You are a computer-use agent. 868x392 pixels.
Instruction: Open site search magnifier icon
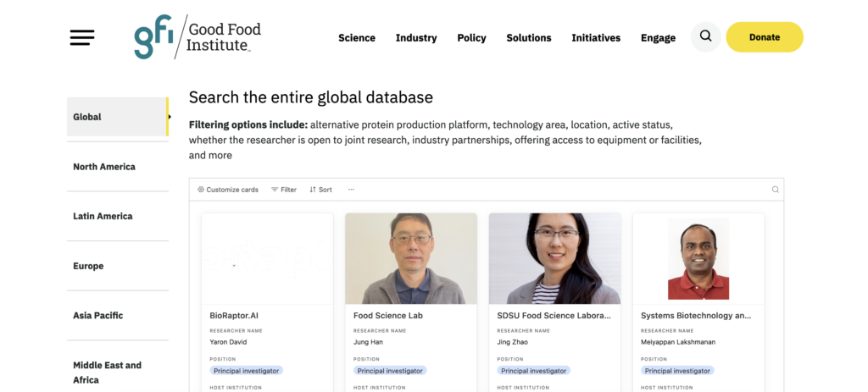pyautogui.click(x=705, y=37)
